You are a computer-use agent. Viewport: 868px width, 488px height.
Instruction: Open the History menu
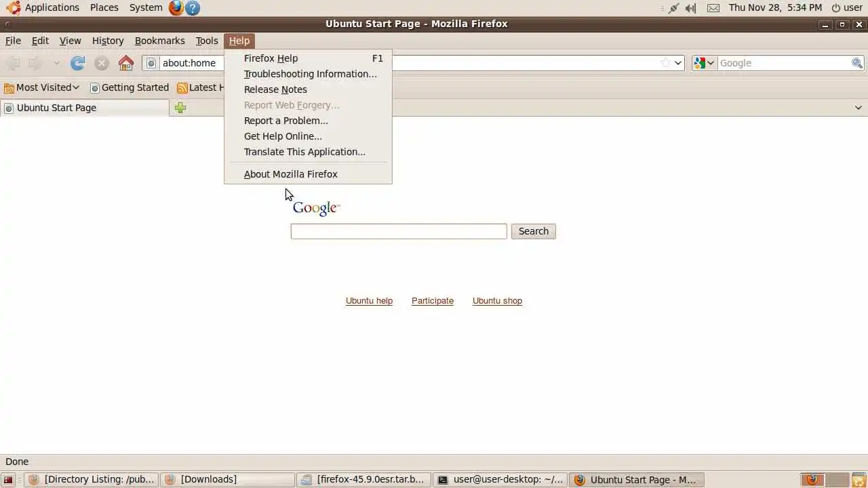108,41
